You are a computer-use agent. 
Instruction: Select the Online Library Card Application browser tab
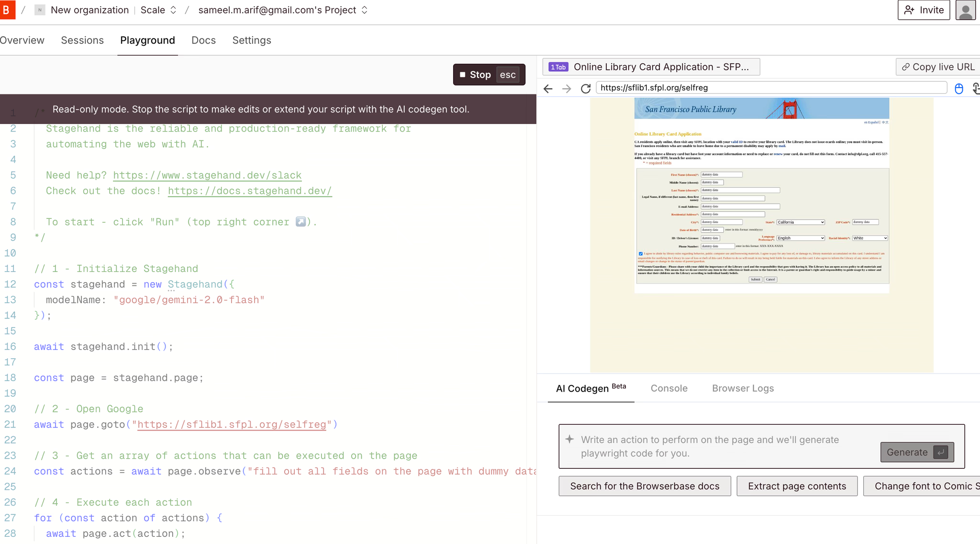pyautogui.click(x=651, y=67)
